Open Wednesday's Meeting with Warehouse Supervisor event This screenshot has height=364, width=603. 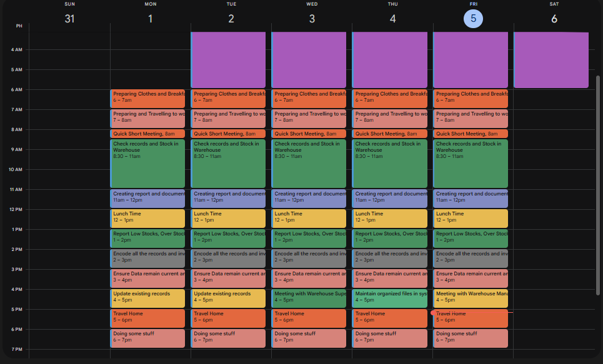click(309, 298)
